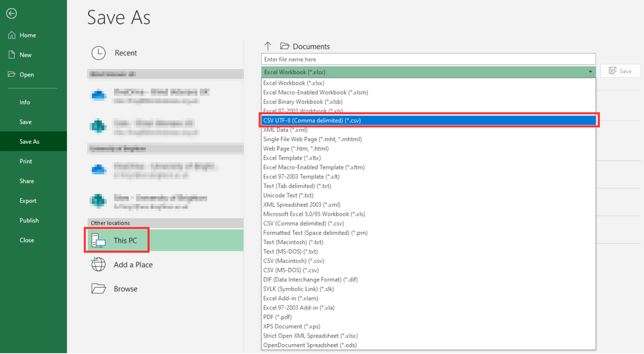This screenshot has width=644, height=354.
Task: Click the Documents folder icon
Action: tap(285, 46)
